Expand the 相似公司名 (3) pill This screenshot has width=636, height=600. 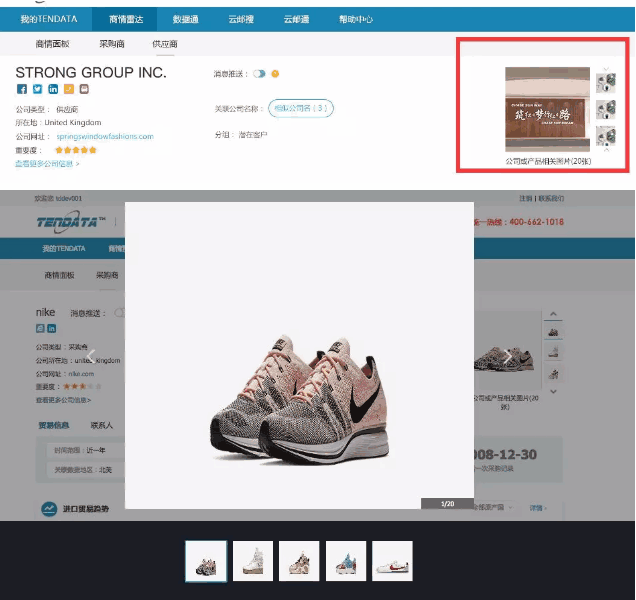click(x=301, y=108)
